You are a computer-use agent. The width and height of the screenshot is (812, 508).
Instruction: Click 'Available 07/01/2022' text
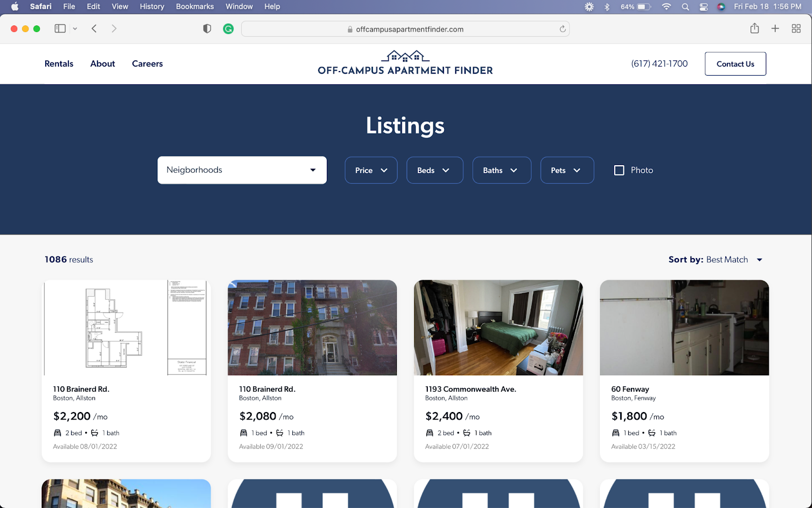click(x=457, y=447)
